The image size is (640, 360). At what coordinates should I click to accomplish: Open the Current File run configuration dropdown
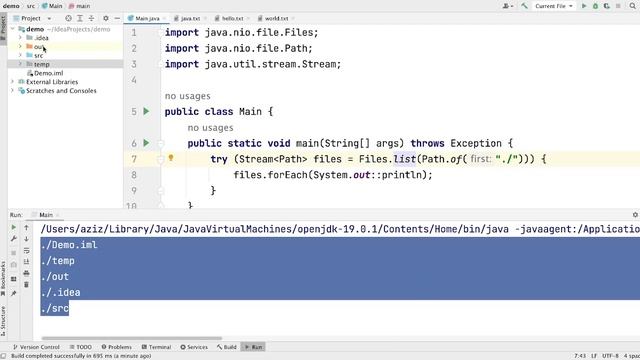pos(554,6)
